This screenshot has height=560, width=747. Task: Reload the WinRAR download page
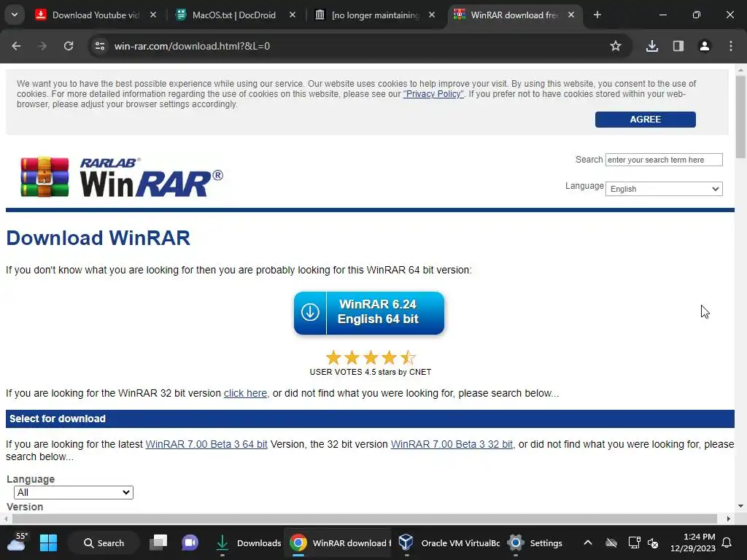click(69, 46)
